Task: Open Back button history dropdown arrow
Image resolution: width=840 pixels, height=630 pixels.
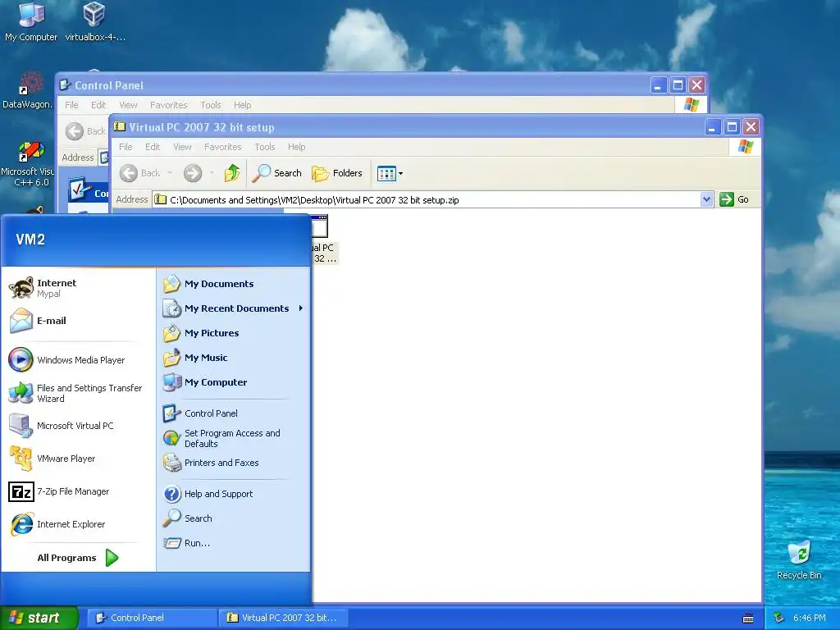Action: [170, 173]
